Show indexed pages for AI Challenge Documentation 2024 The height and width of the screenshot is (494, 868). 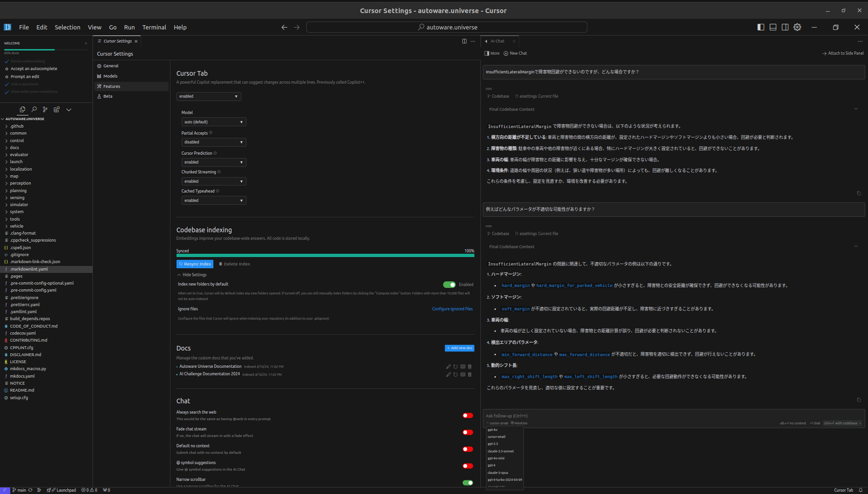pyautogui.click(x=463, y=374)
